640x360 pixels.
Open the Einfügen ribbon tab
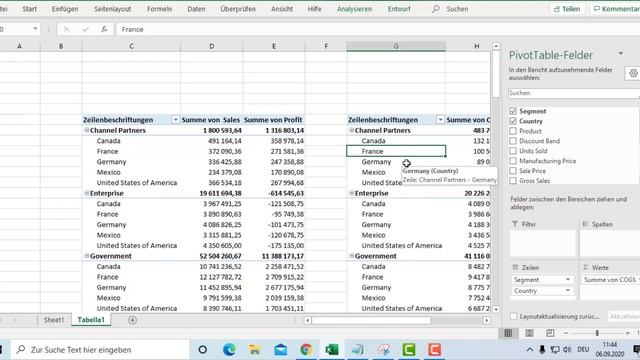click(64, 9)
